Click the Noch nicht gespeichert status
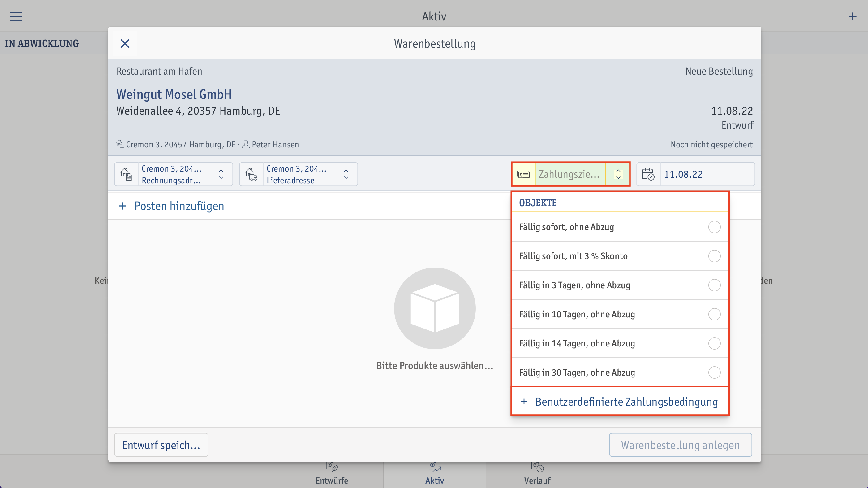The image size is (868, 488). pos(711,144)
